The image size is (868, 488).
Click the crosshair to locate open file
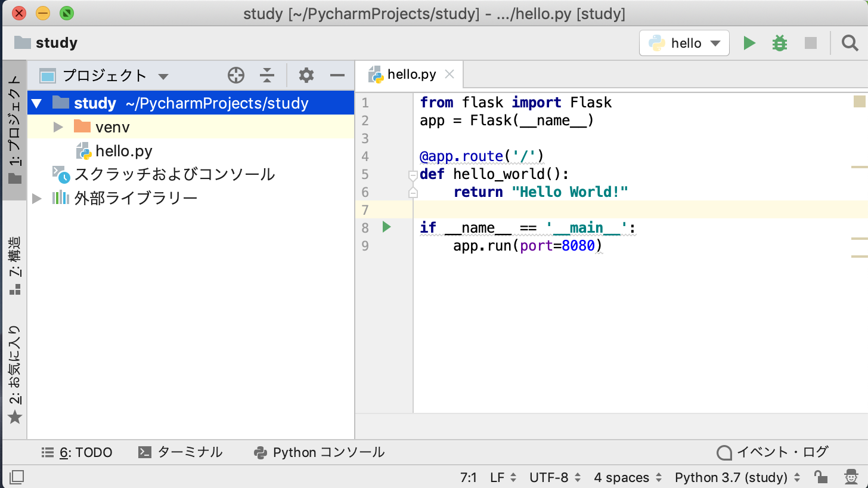pyautogui.click(x=236, y=75)
